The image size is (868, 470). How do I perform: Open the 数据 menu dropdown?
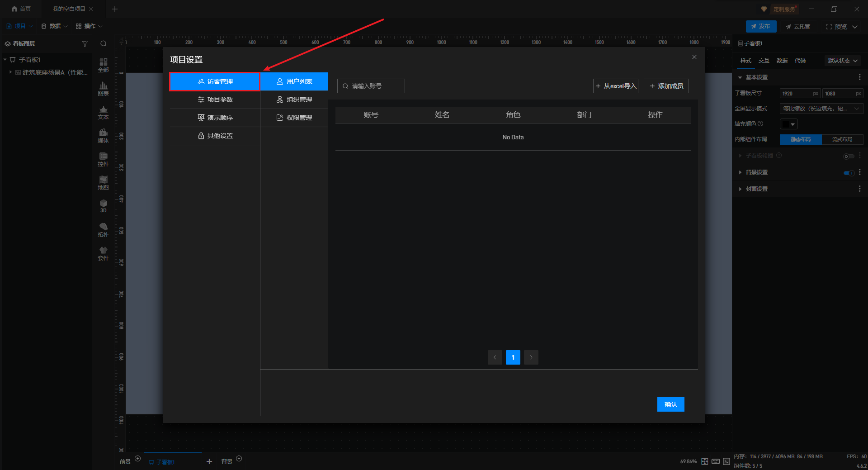[x=54, y=26]
